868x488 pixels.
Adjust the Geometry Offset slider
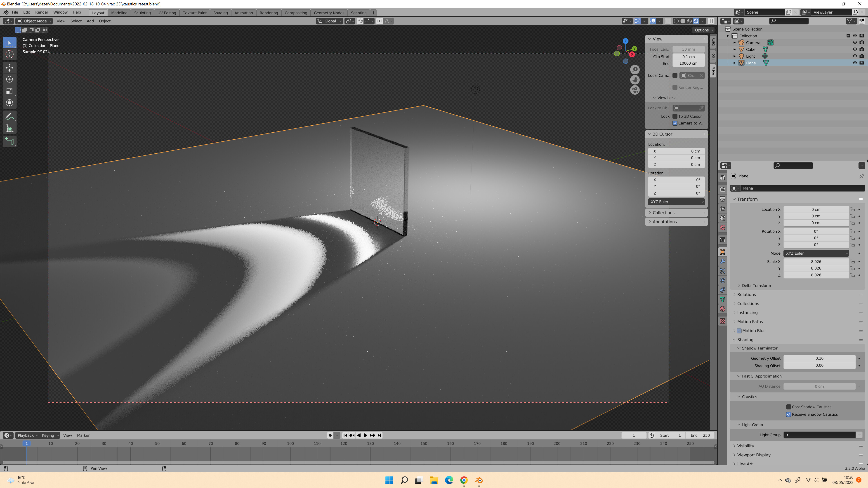[x=819, y=358]
